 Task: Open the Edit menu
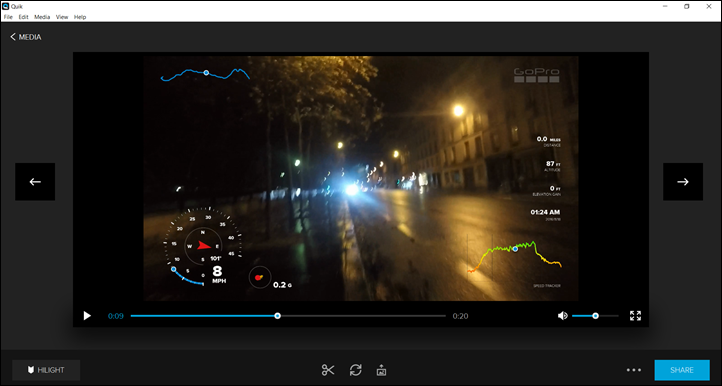(x=23, y=17)
